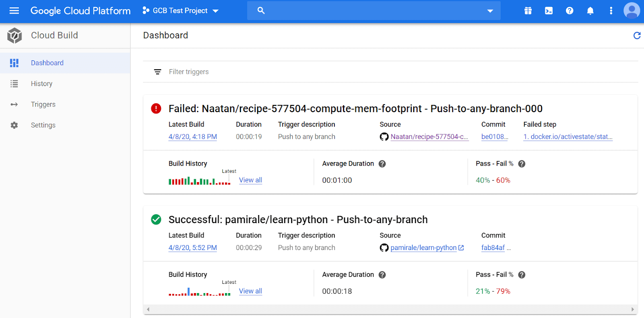Type in the Filter triggers field
The width and height of the screenshot is (644, 318).
[x=282, y=72]
